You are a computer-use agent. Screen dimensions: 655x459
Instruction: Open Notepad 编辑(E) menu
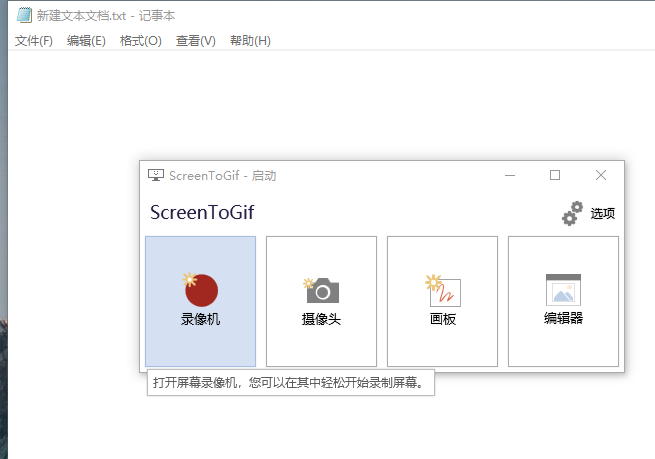point(86,41)
